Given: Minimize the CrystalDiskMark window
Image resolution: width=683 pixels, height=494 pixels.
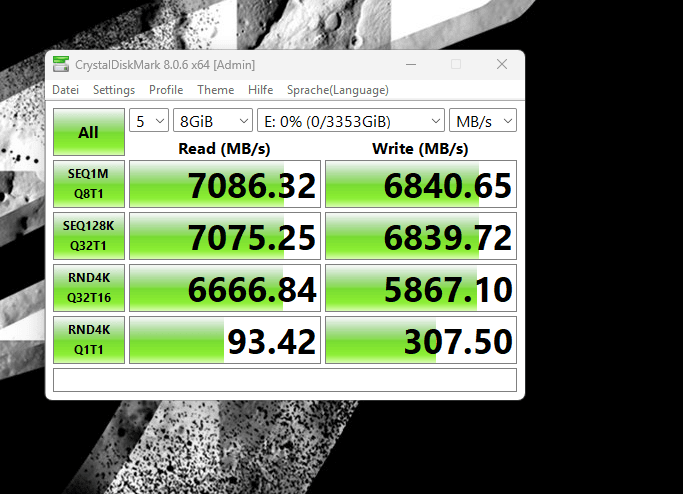Looking at the screenshot, I should coord(411,64).
